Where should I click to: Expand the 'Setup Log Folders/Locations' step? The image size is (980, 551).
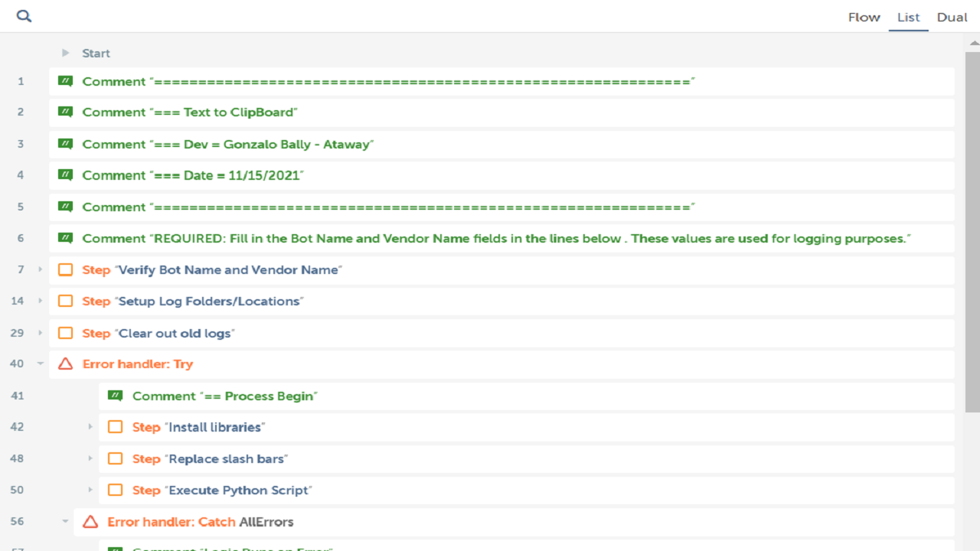[41, 301]
